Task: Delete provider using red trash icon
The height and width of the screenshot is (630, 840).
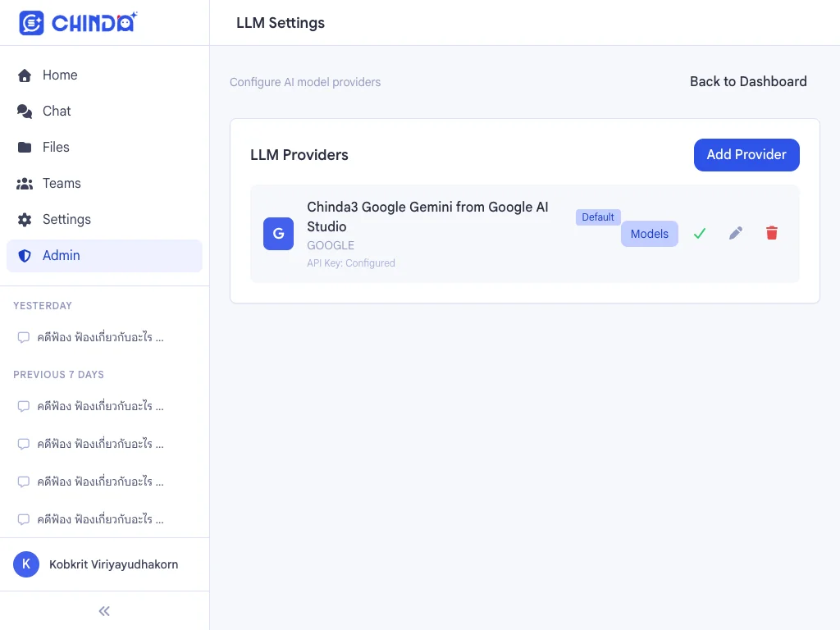Action: point(772,233)
